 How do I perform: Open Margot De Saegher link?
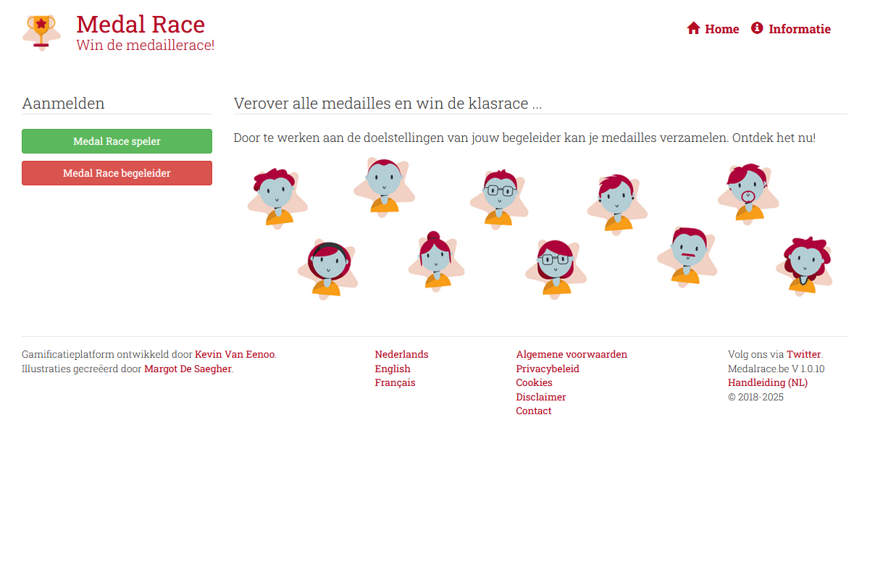point(188,369)
